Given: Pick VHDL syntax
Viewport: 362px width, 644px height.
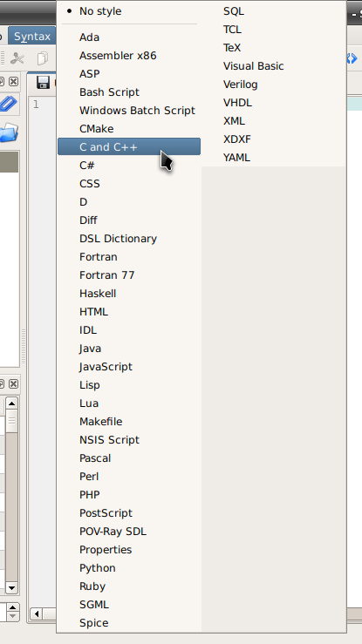Looking at the screenshot, I should pos(273,103).
